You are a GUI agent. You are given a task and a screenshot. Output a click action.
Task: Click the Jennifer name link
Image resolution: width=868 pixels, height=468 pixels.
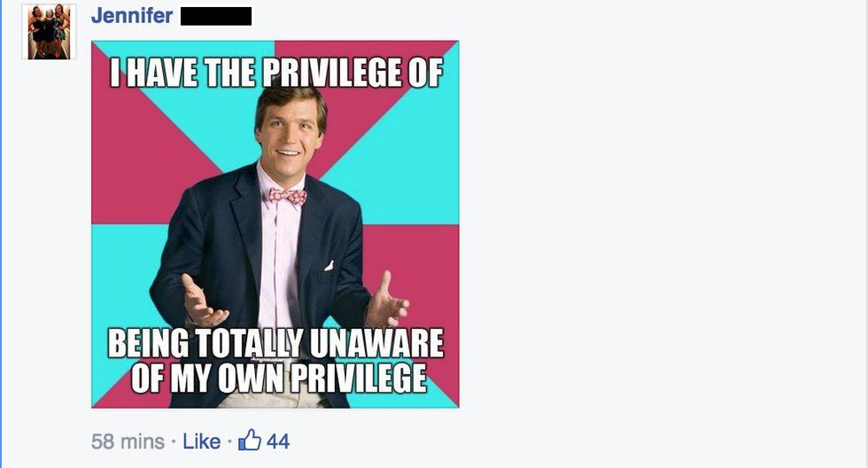132,15
